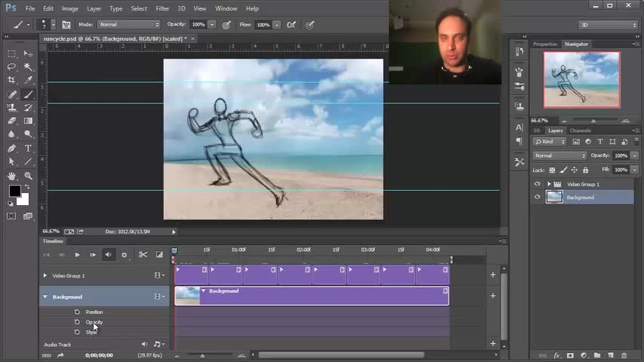Screen dimensions: 644x362
Task: Open the File menu
Action: point(30,8)
